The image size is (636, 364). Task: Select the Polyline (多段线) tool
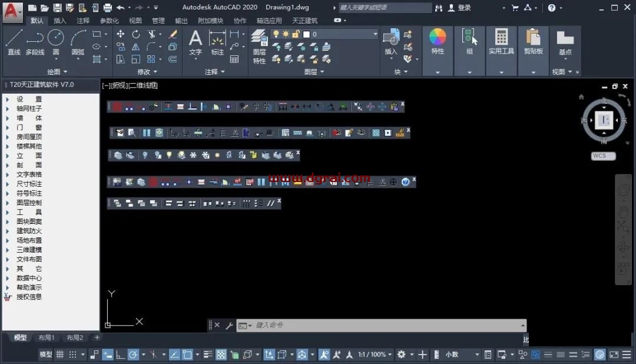[35, 41]
